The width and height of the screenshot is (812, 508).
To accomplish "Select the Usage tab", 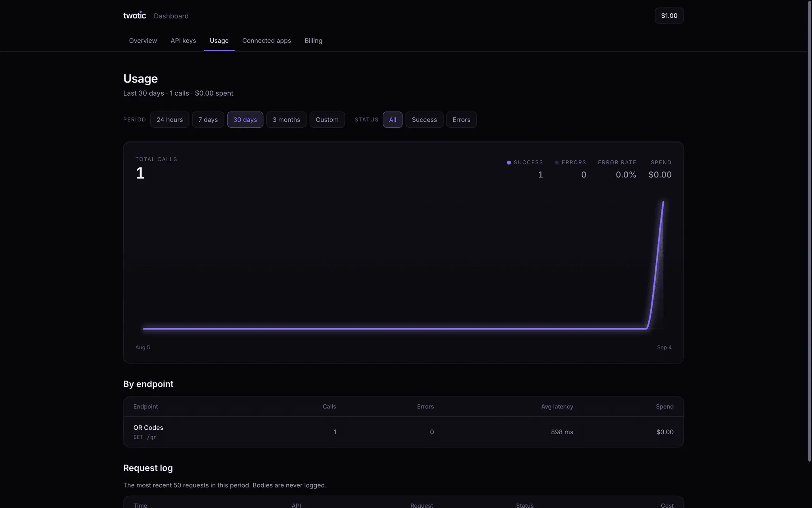I will pyautogui.click(x=219, y=40).
